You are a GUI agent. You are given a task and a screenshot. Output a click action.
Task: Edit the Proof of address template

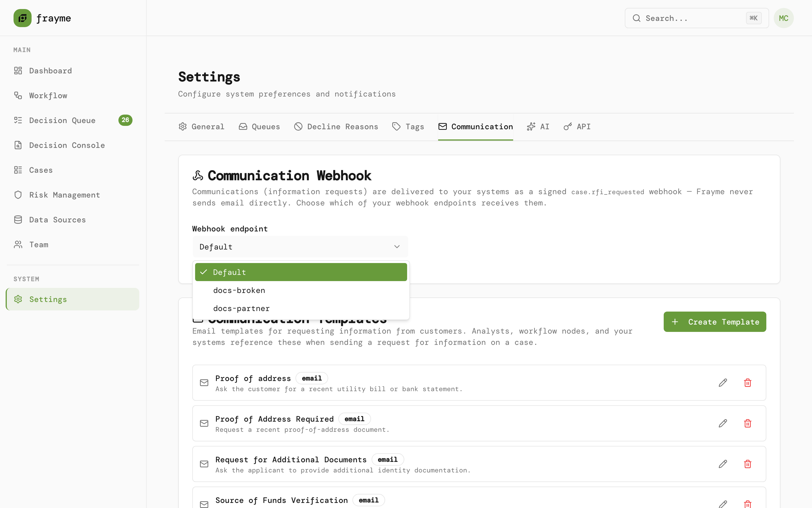pos(723,383)
